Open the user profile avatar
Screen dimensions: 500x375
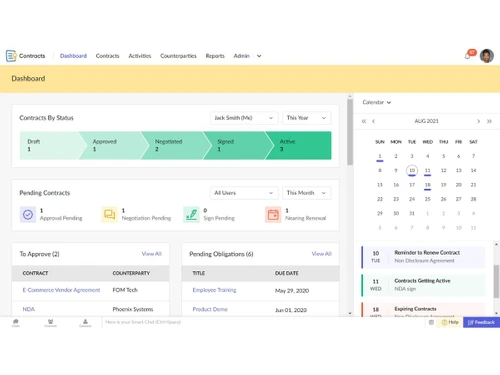487,56
